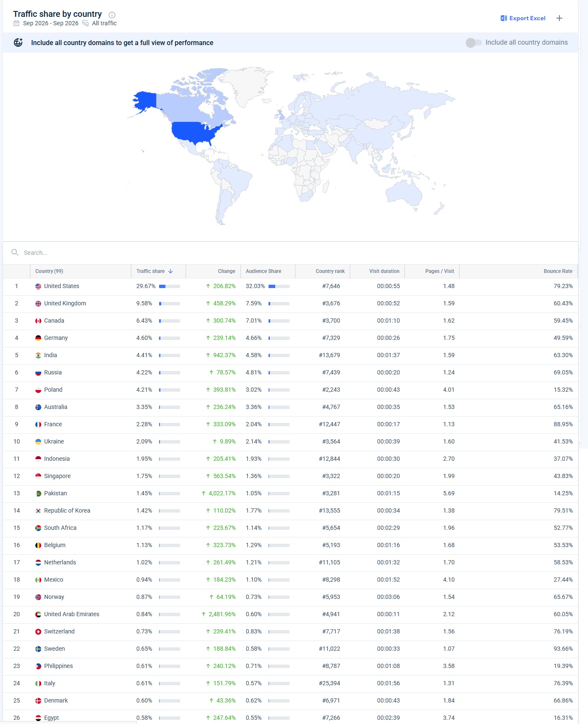The image size is (588, 724).
Task: Click the Pakistan flag icon
Action: (x=38, y=494)
